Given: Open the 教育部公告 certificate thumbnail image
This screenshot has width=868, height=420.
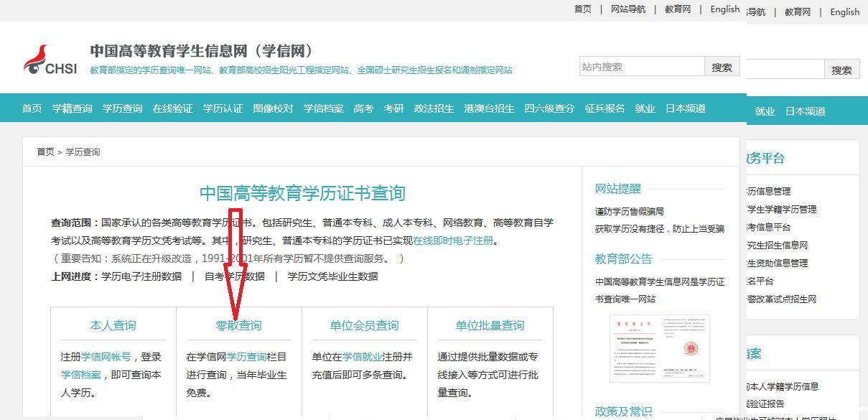Looking at the screenshot, I should [659, 347].
